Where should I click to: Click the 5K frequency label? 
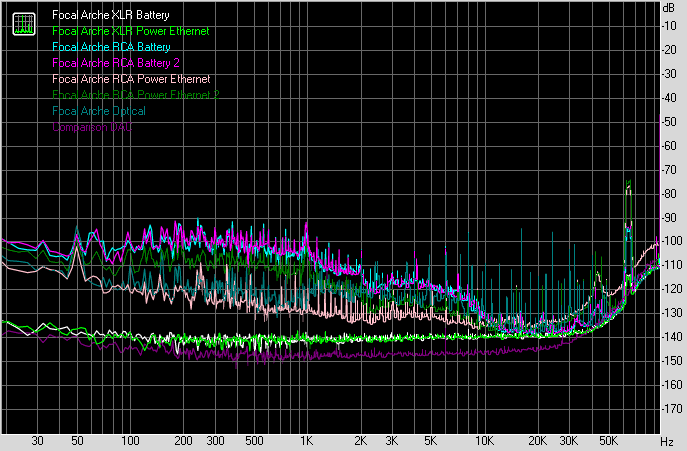(431, 441)
